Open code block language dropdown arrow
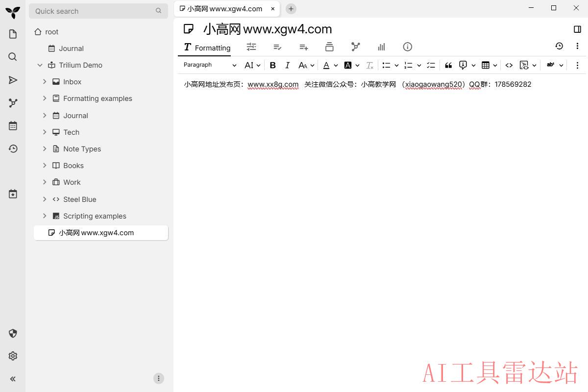 tap(534, 65)
